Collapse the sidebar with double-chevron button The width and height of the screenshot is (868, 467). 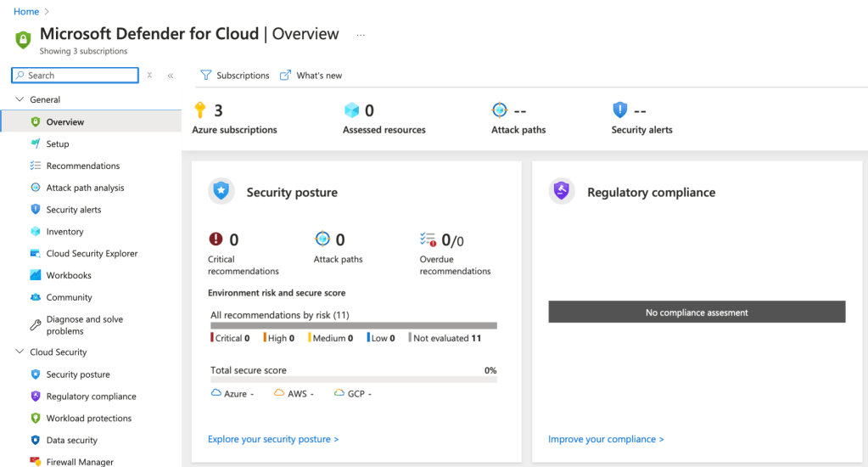pos(171,76)
